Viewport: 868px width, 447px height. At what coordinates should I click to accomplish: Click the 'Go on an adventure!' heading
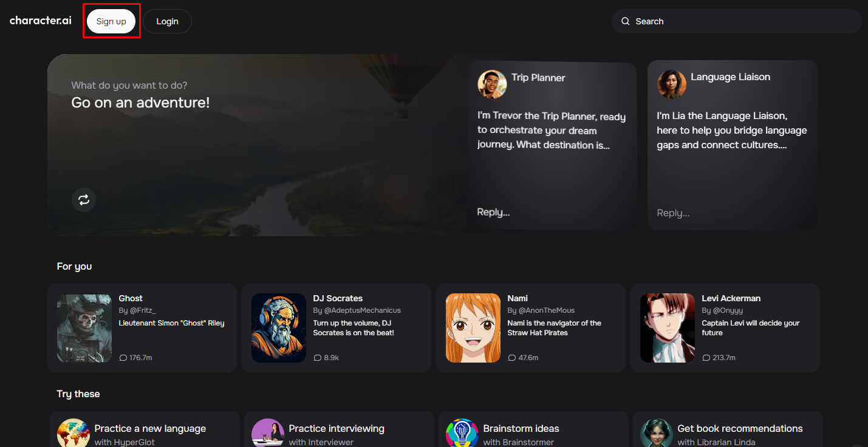click(140, 103)
